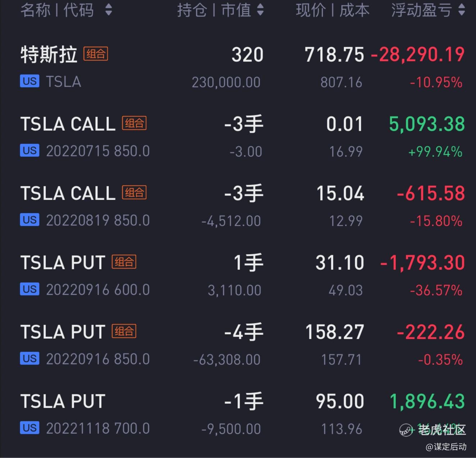Open the 特斯拉 stock position row

pyautogui.click(x=238, y=68)
